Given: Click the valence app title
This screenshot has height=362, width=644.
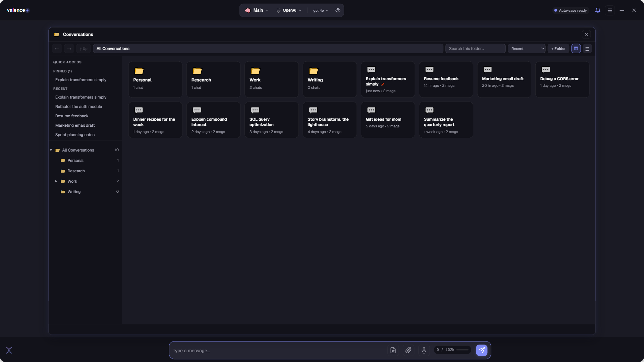Looking at the screenshot, I should [x=16, y=10].
